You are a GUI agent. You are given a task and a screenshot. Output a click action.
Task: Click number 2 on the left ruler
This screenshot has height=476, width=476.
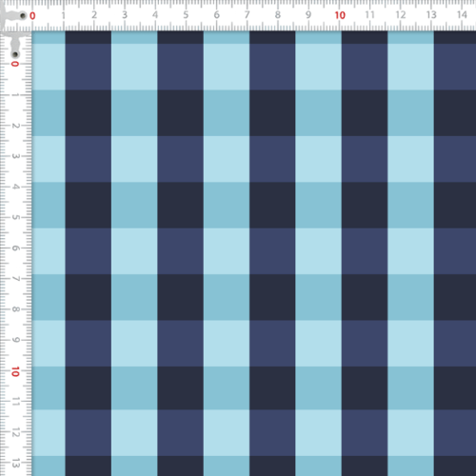click(15, 126)
